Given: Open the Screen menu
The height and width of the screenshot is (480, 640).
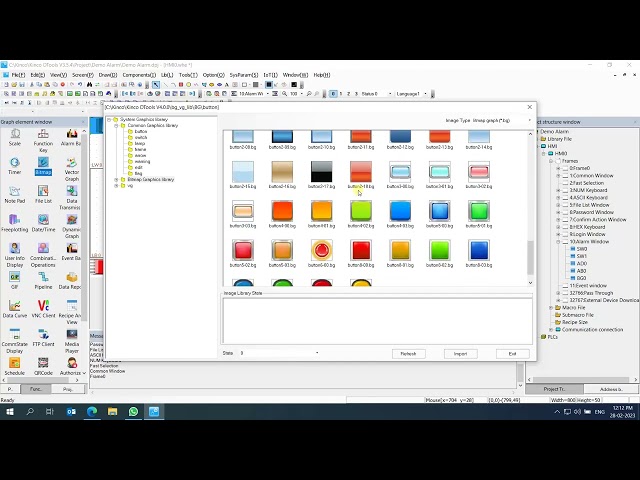Looking at the screenshot, I should tap(82, 75).
